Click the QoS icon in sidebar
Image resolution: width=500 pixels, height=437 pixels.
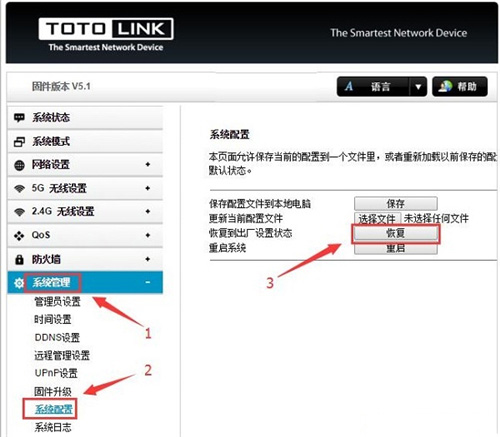click(19, 236)
